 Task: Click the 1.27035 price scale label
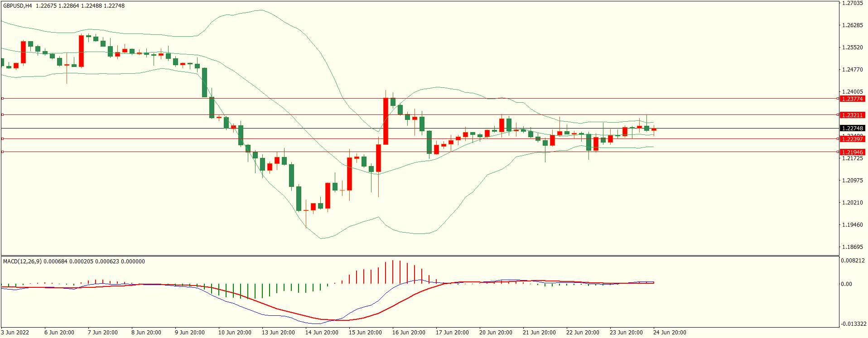click(852, 3)
